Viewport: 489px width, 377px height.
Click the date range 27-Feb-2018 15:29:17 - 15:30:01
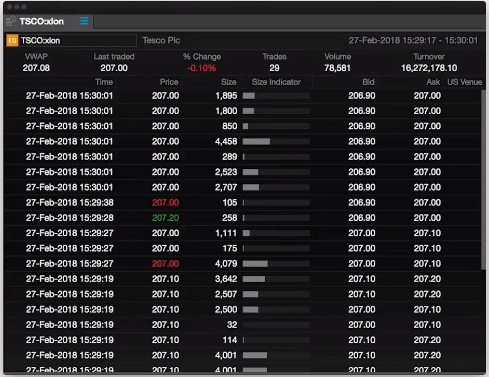[413, 41]
